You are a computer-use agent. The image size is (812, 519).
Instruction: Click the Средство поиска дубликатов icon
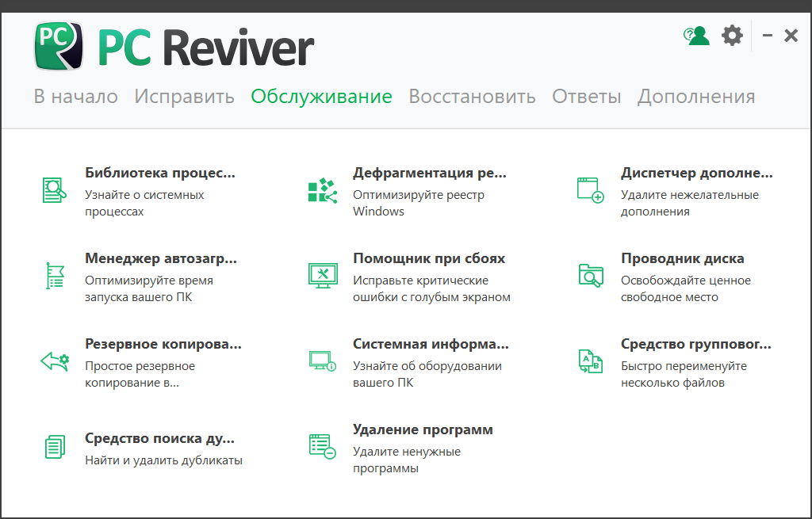tap(54, 447)
